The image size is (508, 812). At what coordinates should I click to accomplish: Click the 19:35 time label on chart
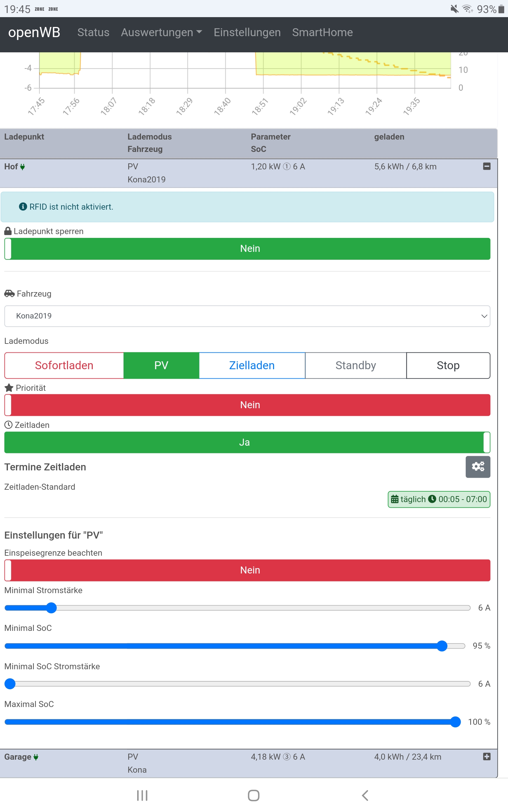411,106
